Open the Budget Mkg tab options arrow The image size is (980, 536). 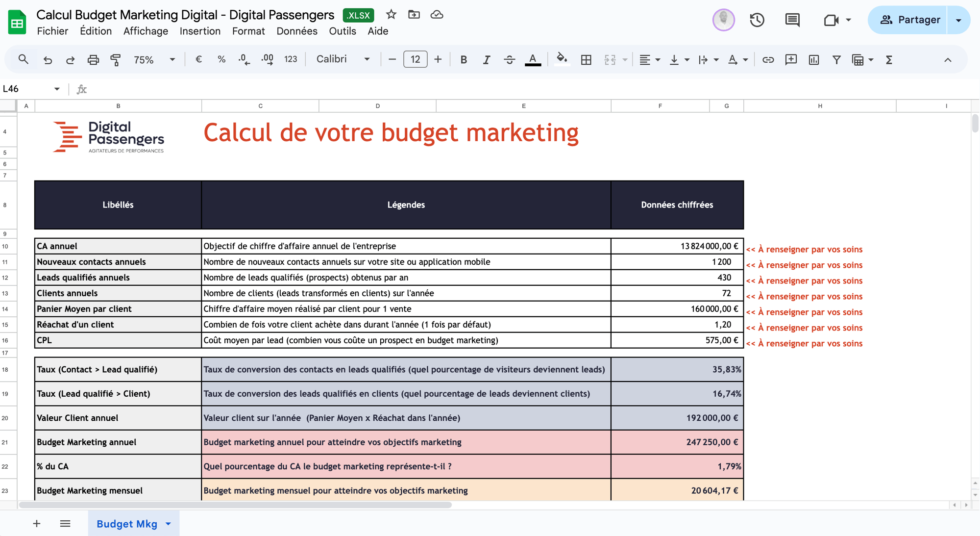click(168, 524)
